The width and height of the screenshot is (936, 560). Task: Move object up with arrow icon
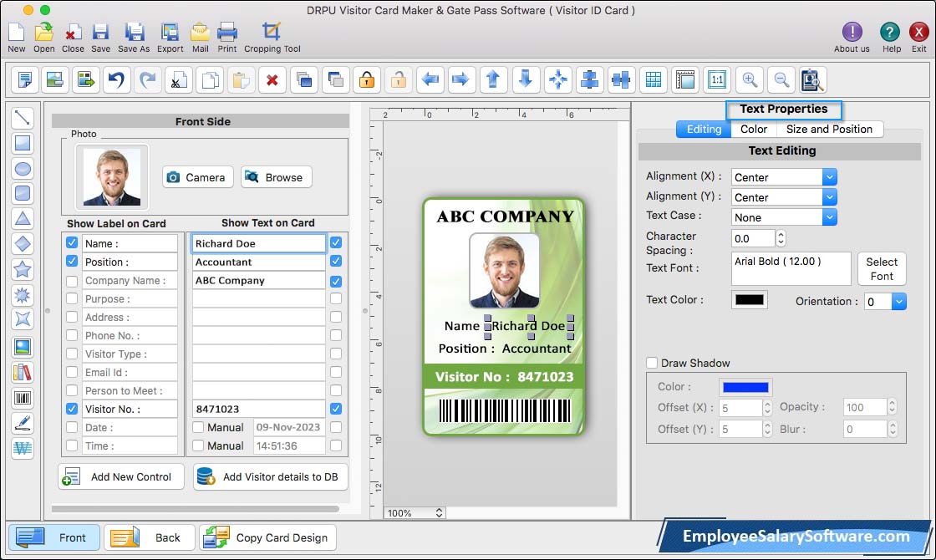tap(493, 79)
